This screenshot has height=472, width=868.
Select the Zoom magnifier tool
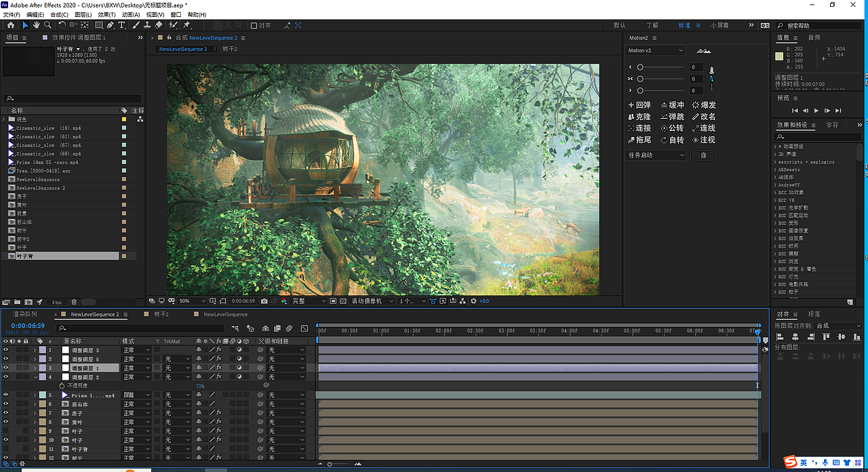pos(47,25)
